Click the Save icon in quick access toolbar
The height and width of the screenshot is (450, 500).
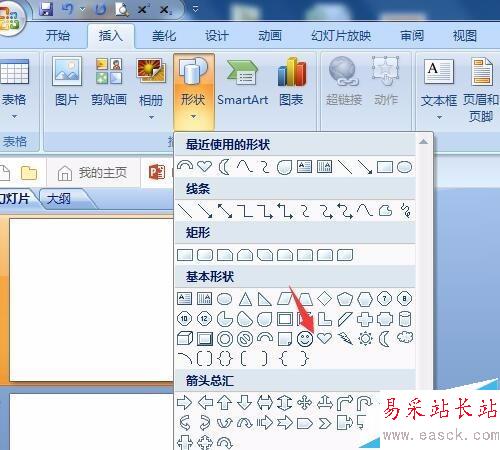pyautogui.click(x=46, y=9)
